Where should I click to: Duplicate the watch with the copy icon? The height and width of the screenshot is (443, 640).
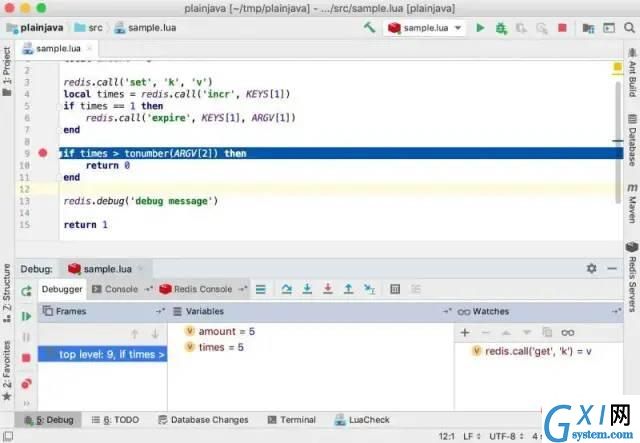tap(547, 332)
